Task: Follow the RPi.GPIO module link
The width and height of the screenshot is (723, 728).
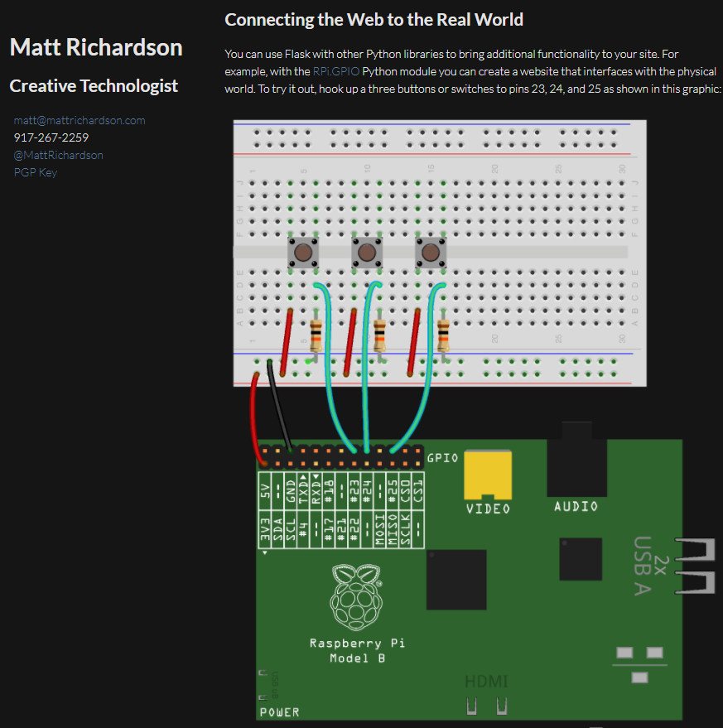Action: pyautogui.click(x=335, y=71)
